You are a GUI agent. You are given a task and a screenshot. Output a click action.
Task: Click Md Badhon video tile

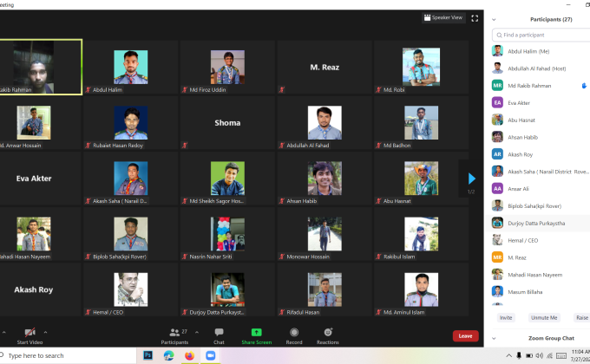click(421, 122)
